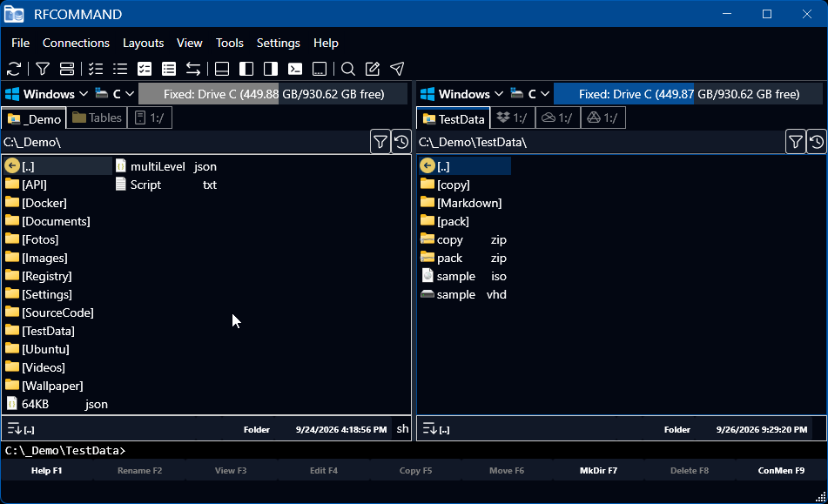Image resolution: width=828 pixels, height=504 pixels.
Task: Open the Tools menu
Action: [230, 43]
